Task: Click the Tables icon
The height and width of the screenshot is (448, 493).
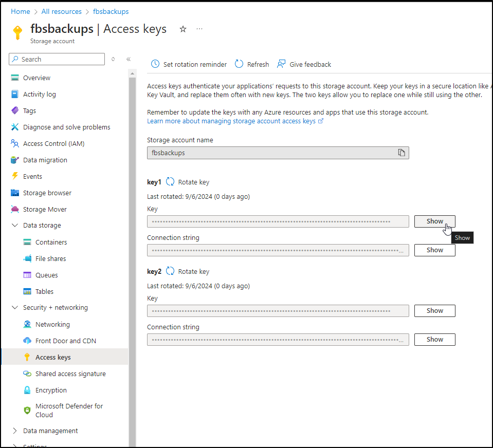Action: coord(27,291)
